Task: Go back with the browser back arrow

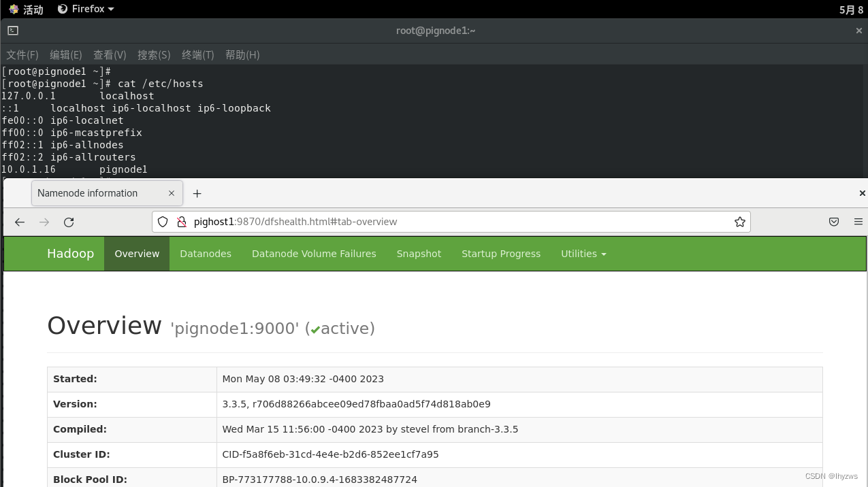Action: click(x=20, y=222)
